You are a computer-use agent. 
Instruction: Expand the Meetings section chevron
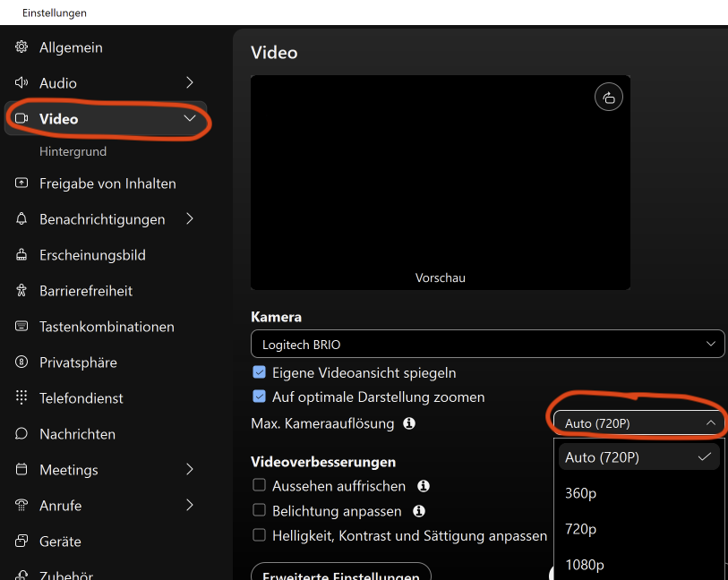click(x=189, y=469)
